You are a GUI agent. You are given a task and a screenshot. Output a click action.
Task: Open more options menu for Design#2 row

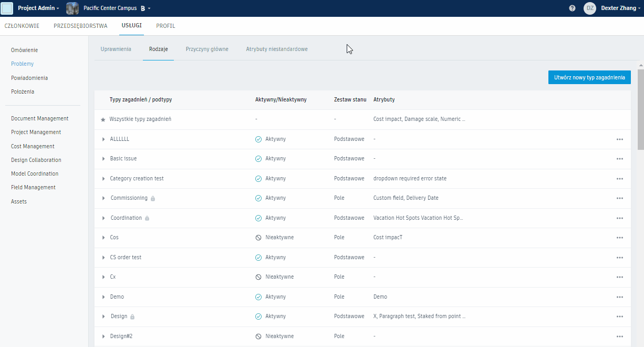click(x=620, y=336)
